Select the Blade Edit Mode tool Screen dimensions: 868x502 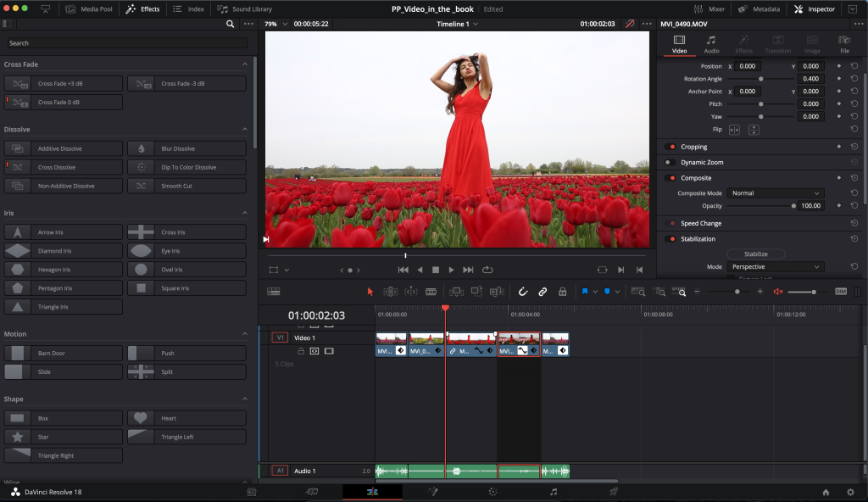coord(431,292)
